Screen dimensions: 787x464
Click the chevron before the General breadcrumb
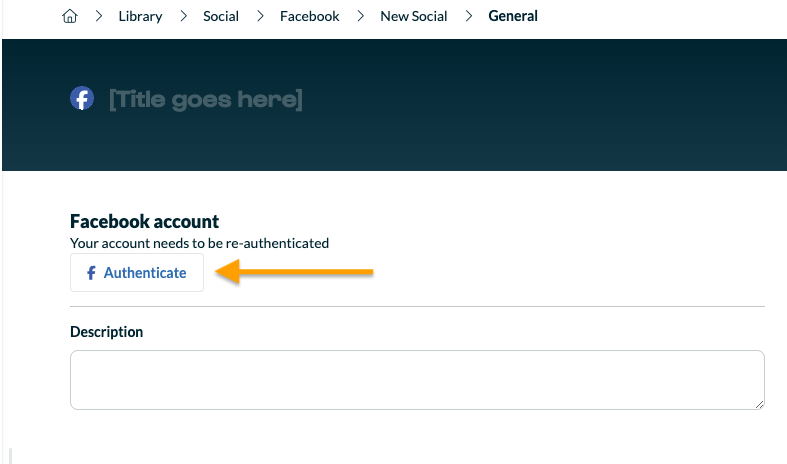pyautogui.click(x=469, y=16)
